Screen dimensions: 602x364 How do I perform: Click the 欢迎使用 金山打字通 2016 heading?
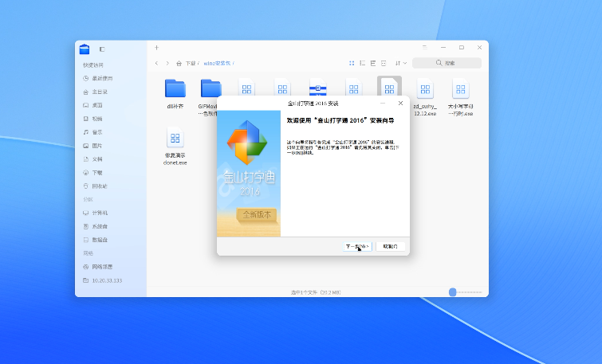pos(340,120)
